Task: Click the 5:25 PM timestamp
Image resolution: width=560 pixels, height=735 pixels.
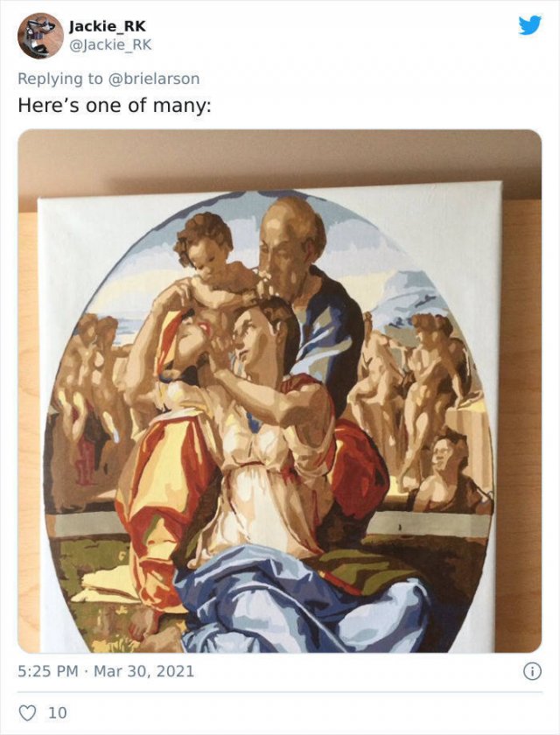Action: 48,671
